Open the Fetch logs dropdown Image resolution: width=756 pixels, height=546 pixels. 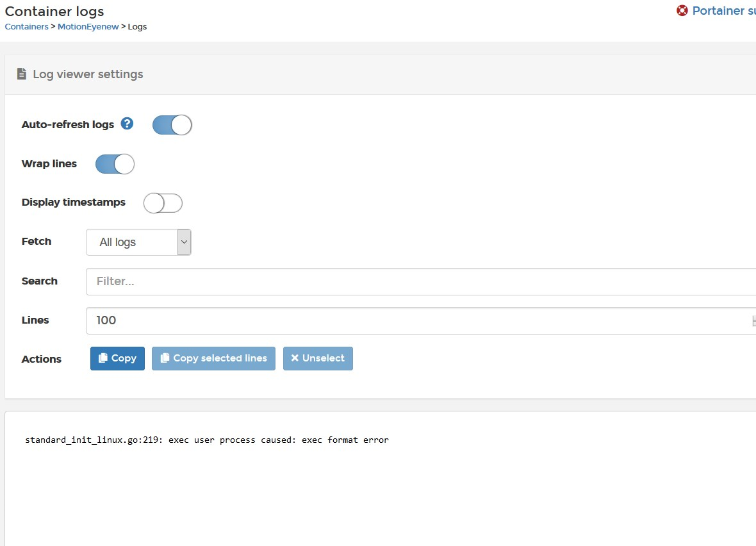coord(138,242)
